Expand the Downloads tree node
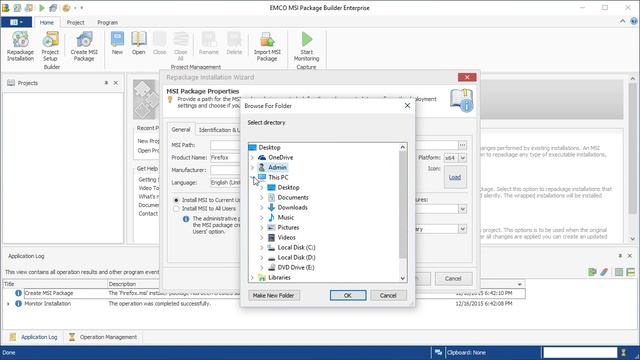This screenshot has height=360, width=640. [x=262, y=207]
